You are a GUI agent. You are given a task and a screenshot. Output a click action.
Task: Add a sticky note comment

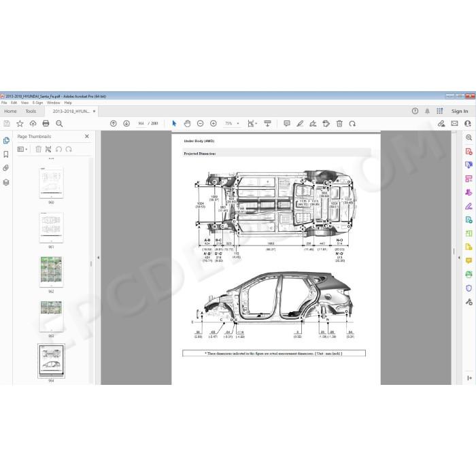tap(286, 124)
